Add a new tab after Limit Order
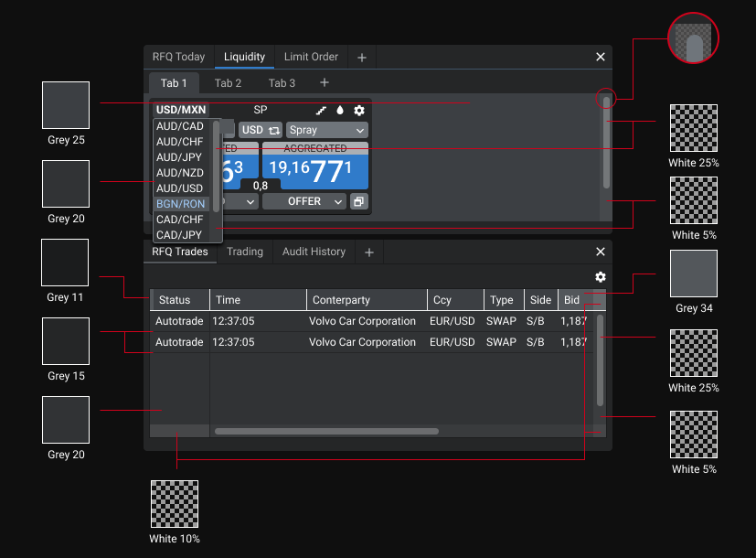756x558 pixels. [x=362, y=58]
